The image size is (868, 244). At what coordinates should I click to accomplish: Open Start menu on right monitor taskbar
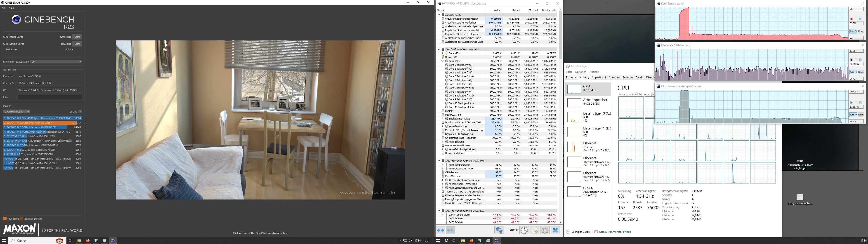coord(438,241)
